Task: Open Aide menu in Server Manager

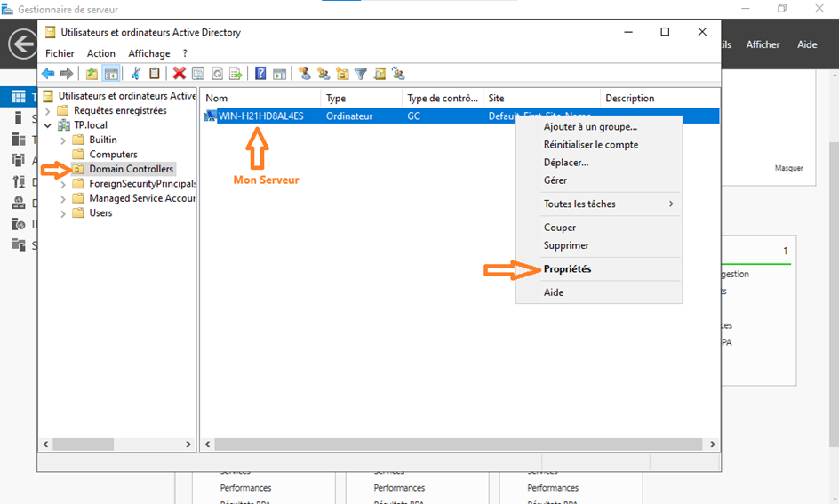Action: pyautogui.click(x=807, y=44)
